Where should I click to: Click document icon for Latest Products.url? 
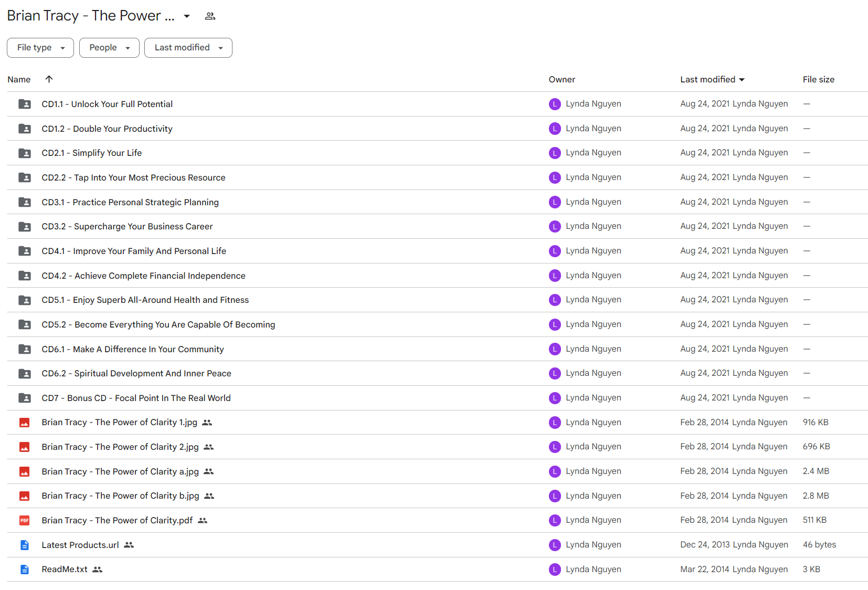25,545
